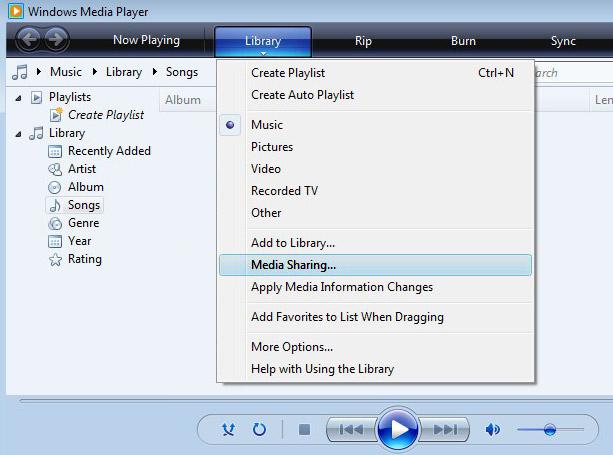This screenshot has width=613, height=455.
Task: Choose Add to Library... menu item
Action: 375,243
